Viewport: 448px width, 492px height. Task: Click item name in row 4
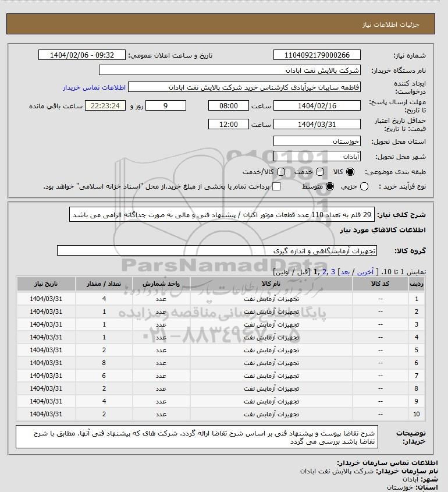[x=271, y=338]
